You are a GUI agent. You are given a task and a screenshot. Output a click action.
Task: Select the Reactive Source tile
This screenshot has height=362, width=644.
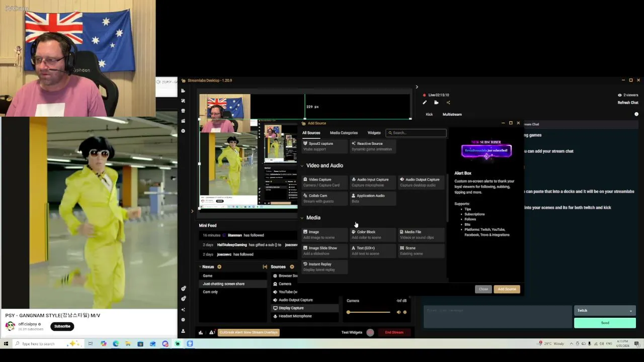[x=373, y=146]
